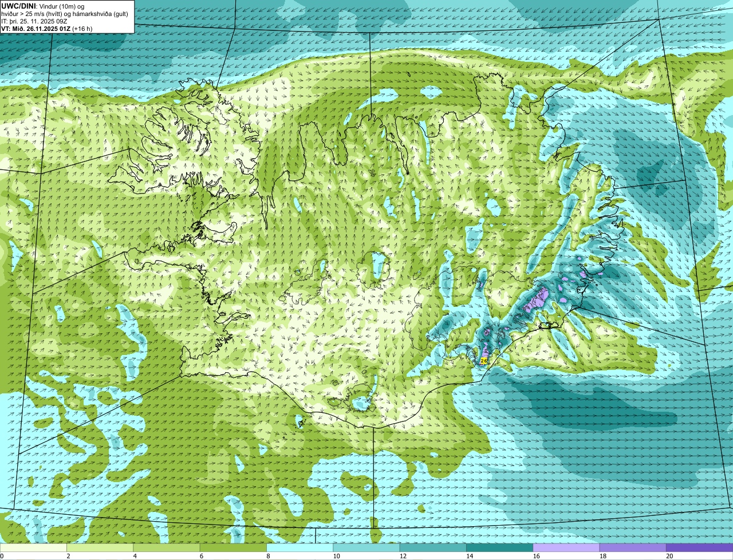Select the 0–2 palest color bar segment

(x=34, y=547)
